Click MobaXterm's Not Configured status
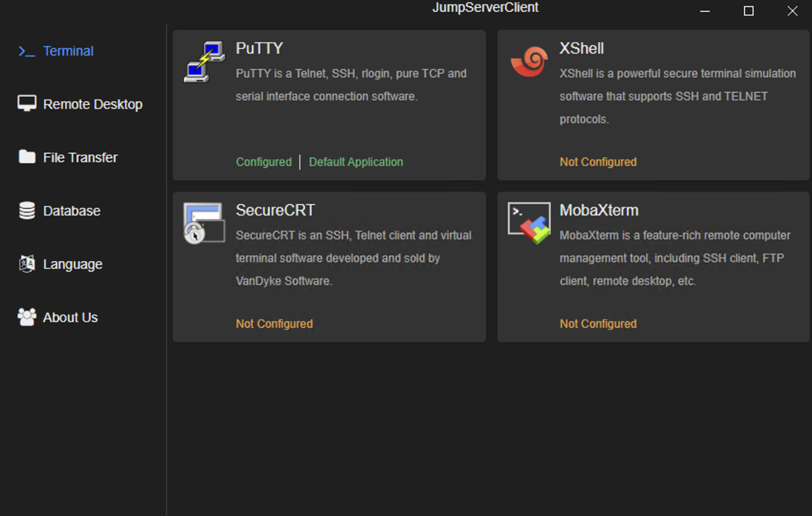The image size is (812, 516). pos(598,324)
